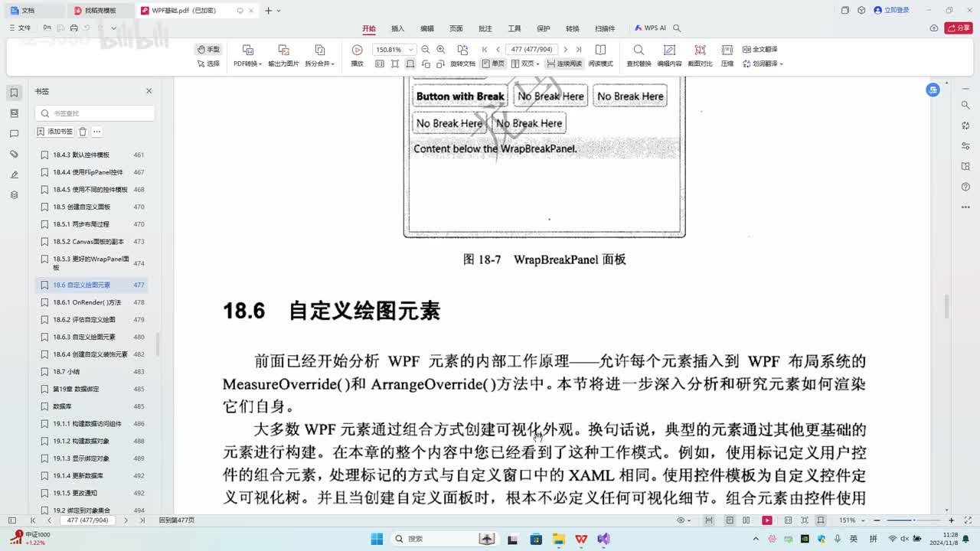Switch to the 找稻壳模板 document tab
Image resolution: width=980 pixels, height=551 pixels.
pos(100,11)
